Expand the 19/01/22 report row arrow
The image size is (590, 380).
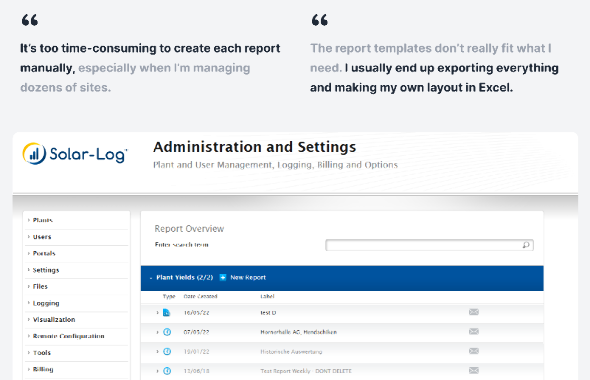tap(157, 352)
